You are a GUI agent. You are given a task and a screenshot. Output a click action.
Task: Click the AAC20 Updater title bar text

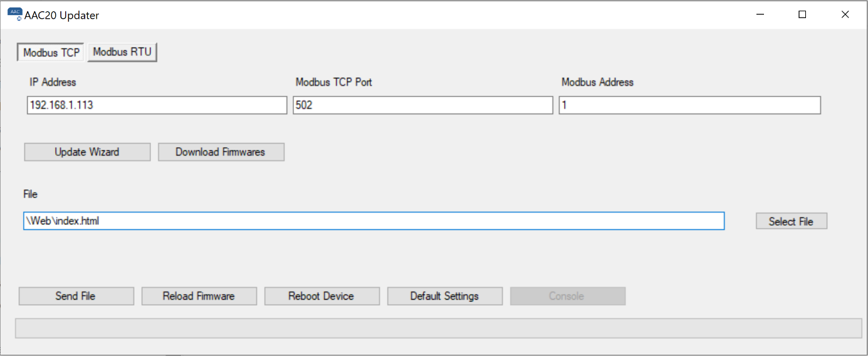61,15
